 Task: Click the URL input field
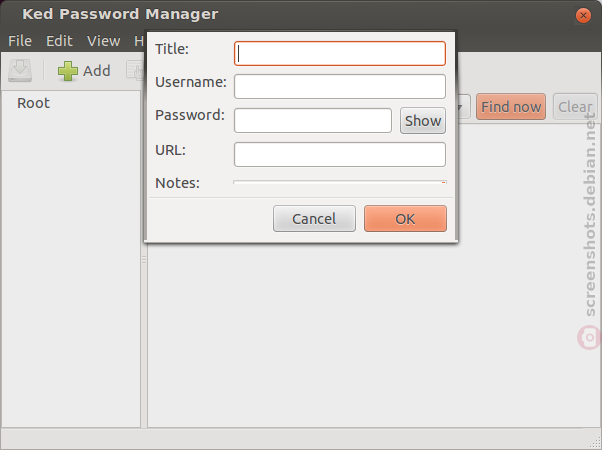(x=340, y=154)
